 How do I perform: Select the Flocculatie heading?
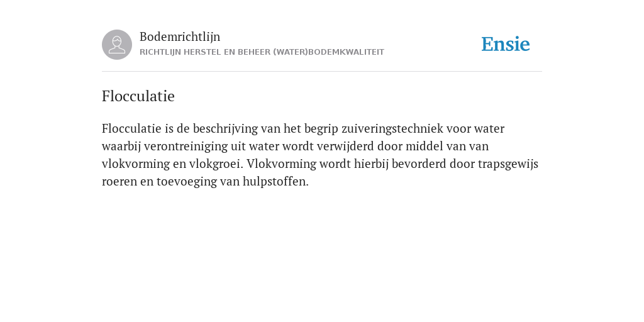(x=138, y=96)
